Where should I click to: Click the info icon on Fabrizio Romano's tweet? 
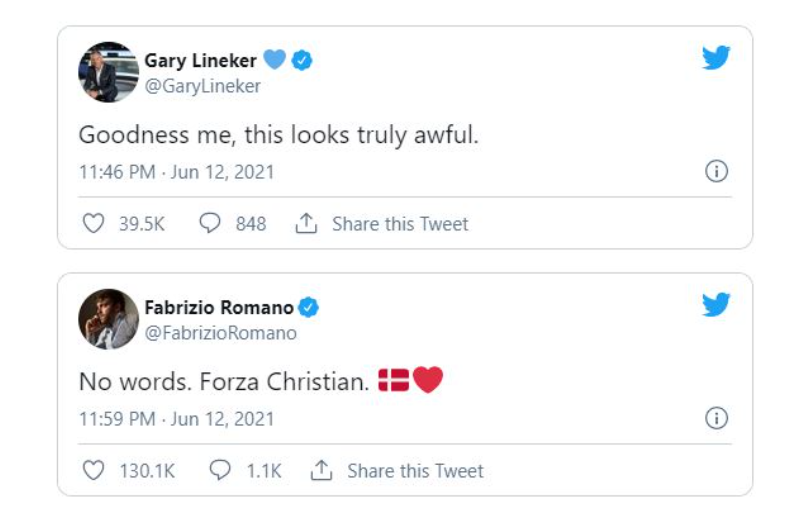pyautogui.click(x=716, y=418)
